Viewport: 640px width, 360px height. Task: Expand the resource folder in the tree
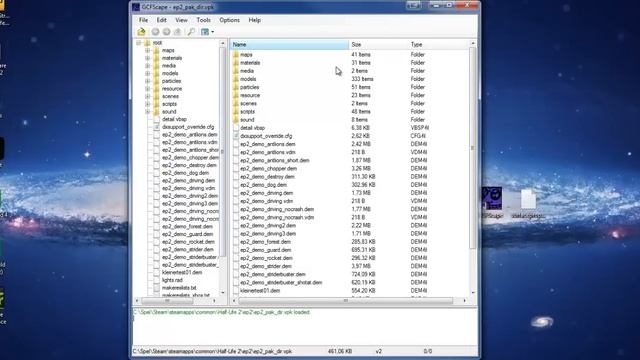click(147, 89)
